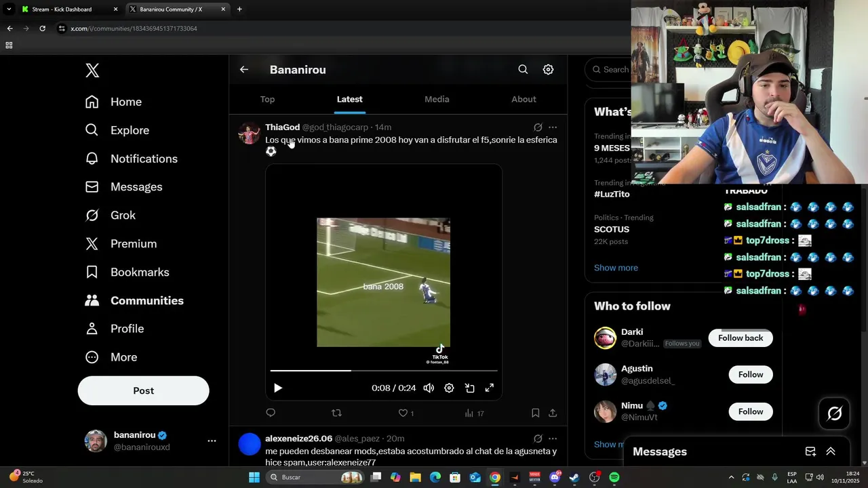868x488 pixels.
Task: Switch to Media tab
Action: [437, 99]
